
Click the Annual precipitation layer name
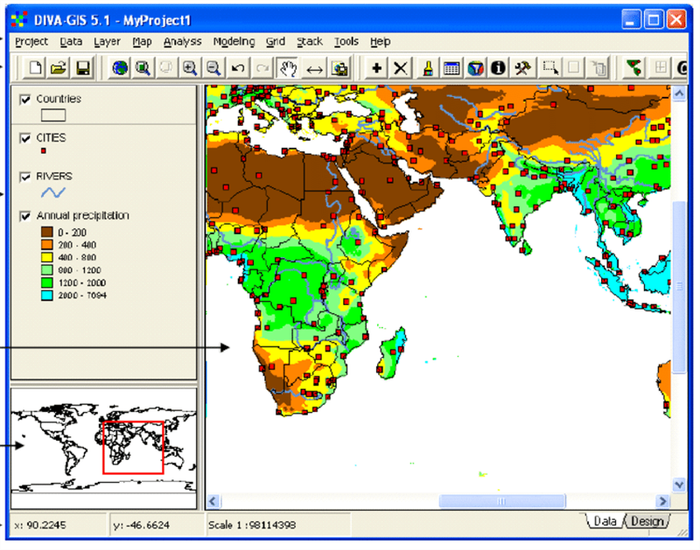pyautogui.click(x=83, y=216)
